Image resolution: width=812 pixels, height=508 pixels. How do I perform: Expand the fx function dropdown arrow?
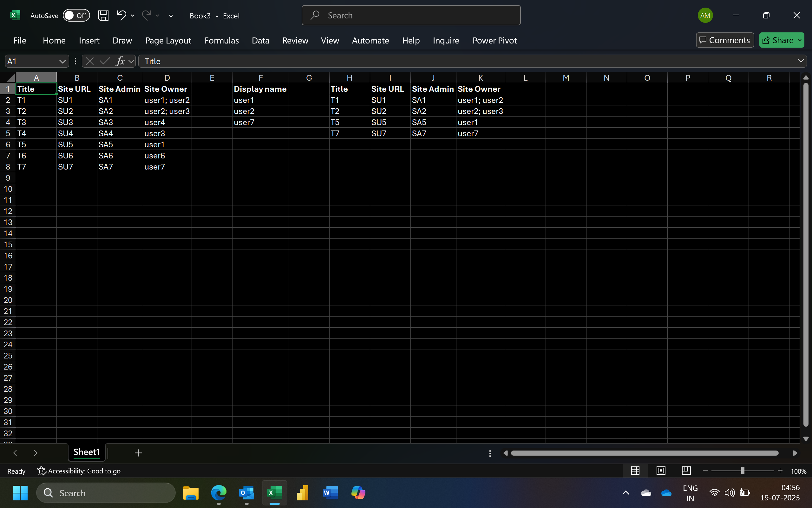click(131, 61)
